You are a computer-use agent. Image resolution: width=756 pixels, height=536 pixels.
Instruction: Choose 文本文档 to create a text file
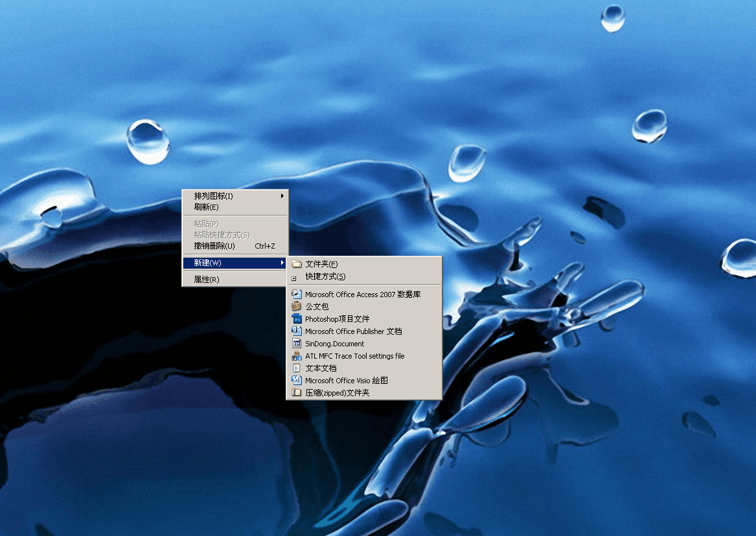click(365, 368)
